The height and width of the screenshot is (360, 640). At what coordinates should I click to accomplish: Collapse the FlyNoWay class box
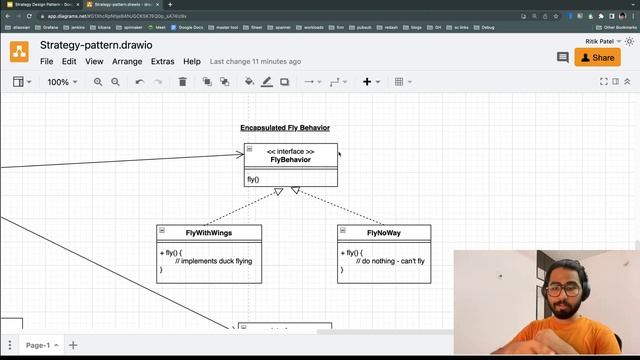click(343, 230)
